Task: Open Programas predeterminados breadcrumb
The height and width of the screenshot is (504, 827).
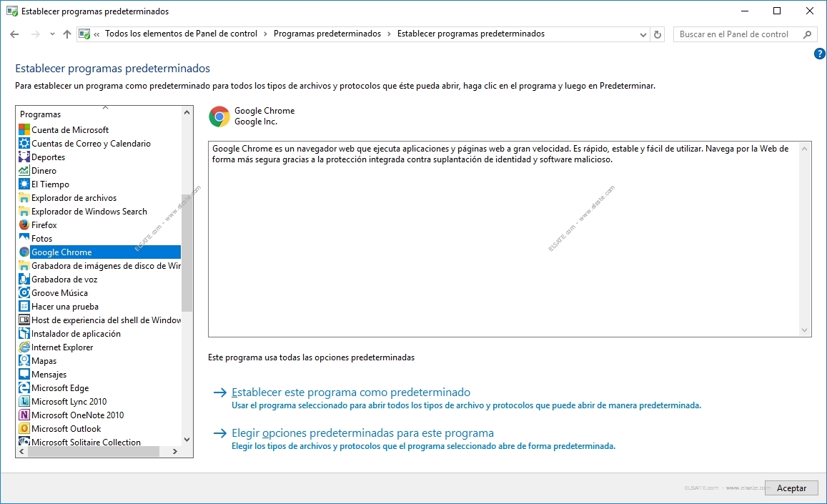Action: (327, 34)
